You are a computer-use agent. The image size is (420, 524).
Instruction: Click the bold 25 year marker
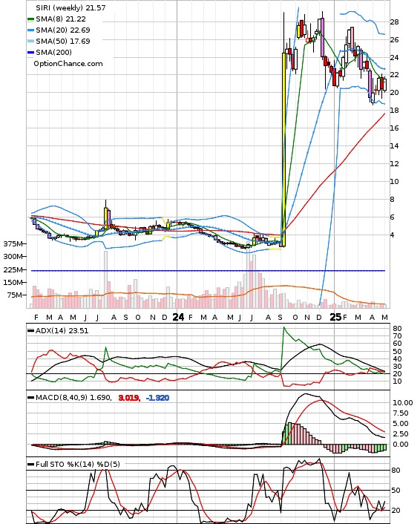[x=335, y=317]
